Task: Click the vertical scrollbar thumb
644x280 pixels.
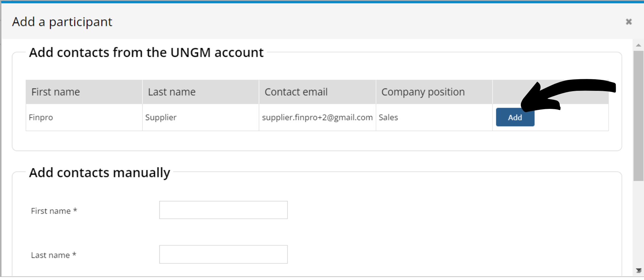Action: (639, 116)
